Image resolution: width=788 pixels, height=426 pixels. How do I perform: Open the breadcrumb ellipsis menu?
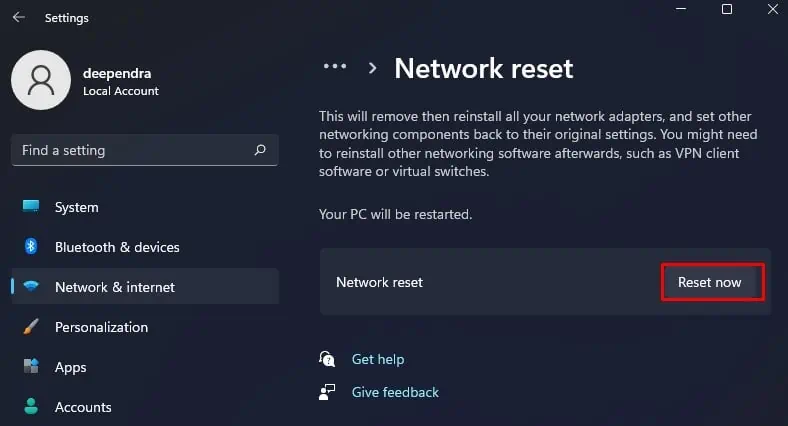click(334, 67)
